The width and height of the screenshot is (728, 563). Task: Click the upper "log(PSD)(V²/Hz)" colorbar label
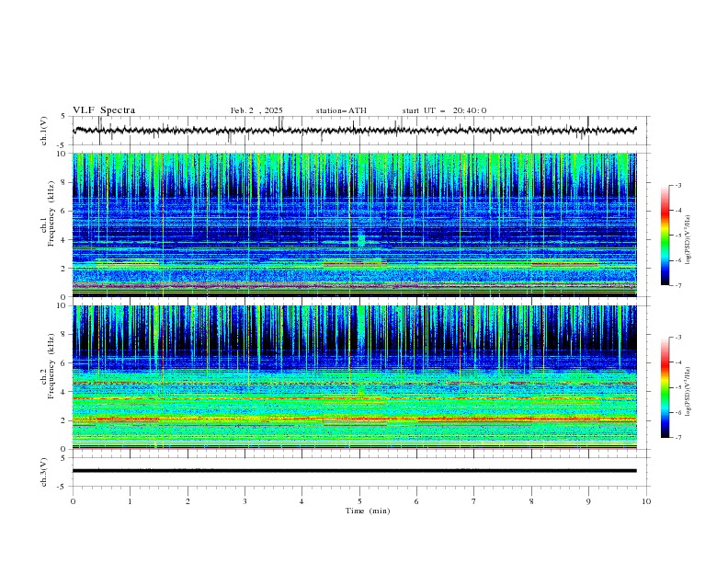pos(688,240)
